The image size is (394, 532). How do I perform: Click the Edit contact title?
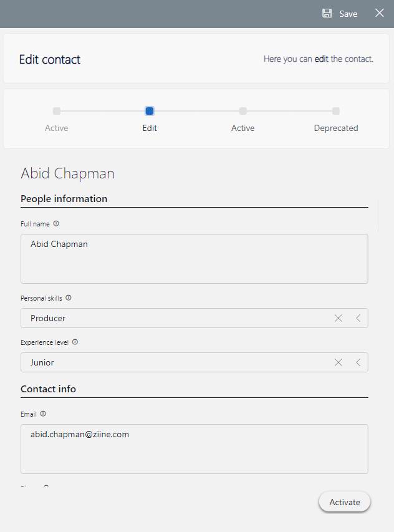click(50, 59)
